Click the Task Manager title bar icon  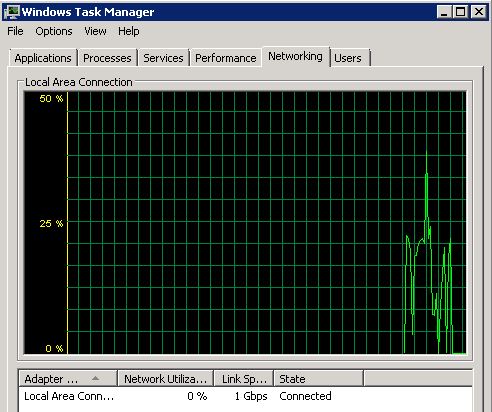pos(12,12)
